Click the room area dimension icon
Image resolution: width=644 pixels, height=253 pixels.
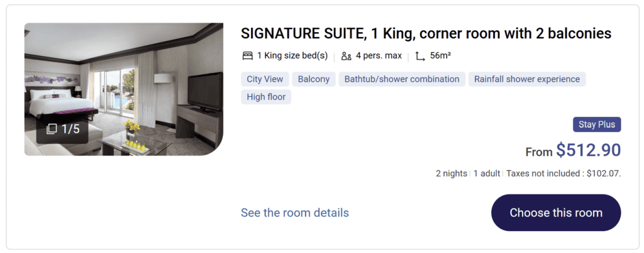pos(420,56)
